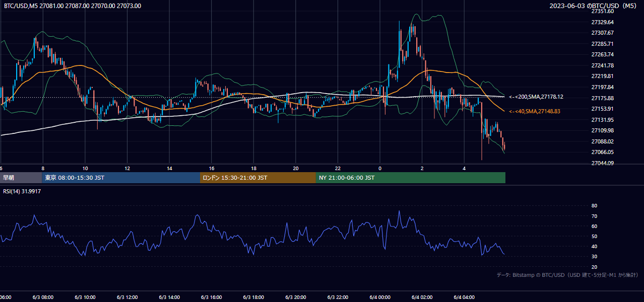The image size is (644, 302).
Task: Click price axis label 27153.91
Action: point(602,109)
